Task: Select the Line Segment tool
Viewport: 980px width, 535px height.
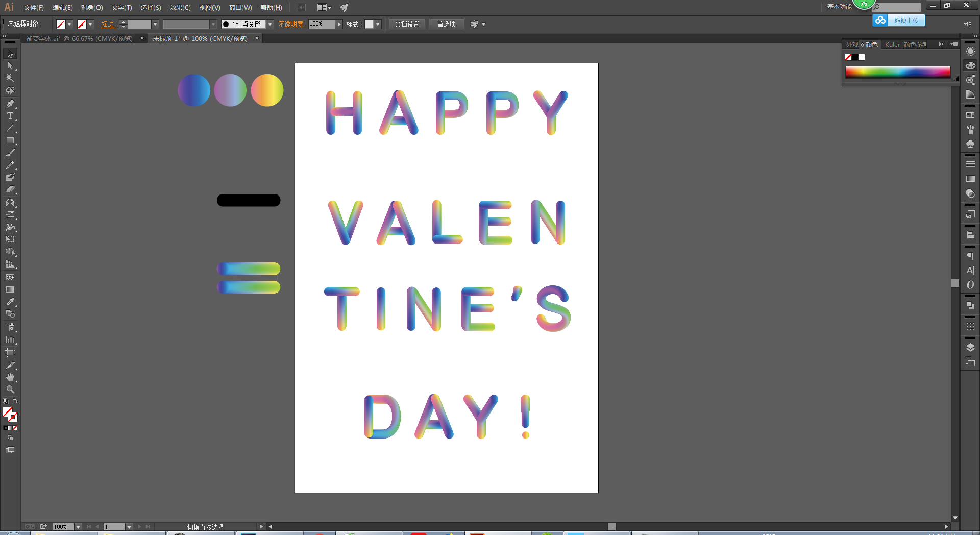Action: tap(10, 128)
